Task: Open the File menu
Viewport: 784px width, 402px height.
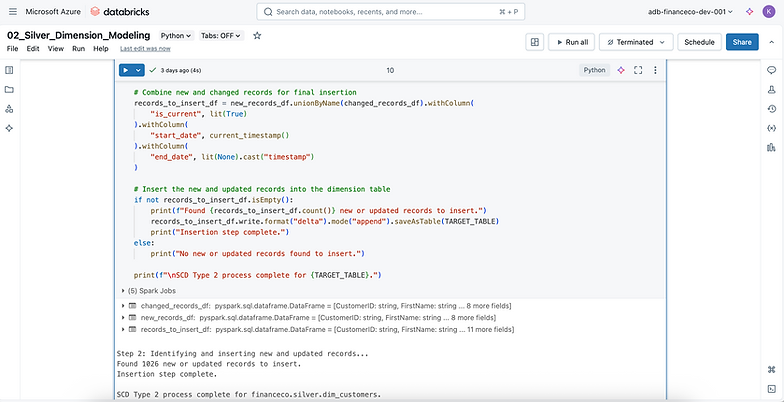Action: pyautogui.click(x=13, y=48)
